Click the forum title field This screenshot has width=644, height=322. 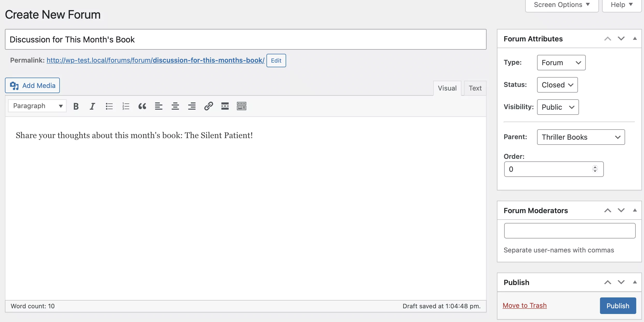point(245,39)
